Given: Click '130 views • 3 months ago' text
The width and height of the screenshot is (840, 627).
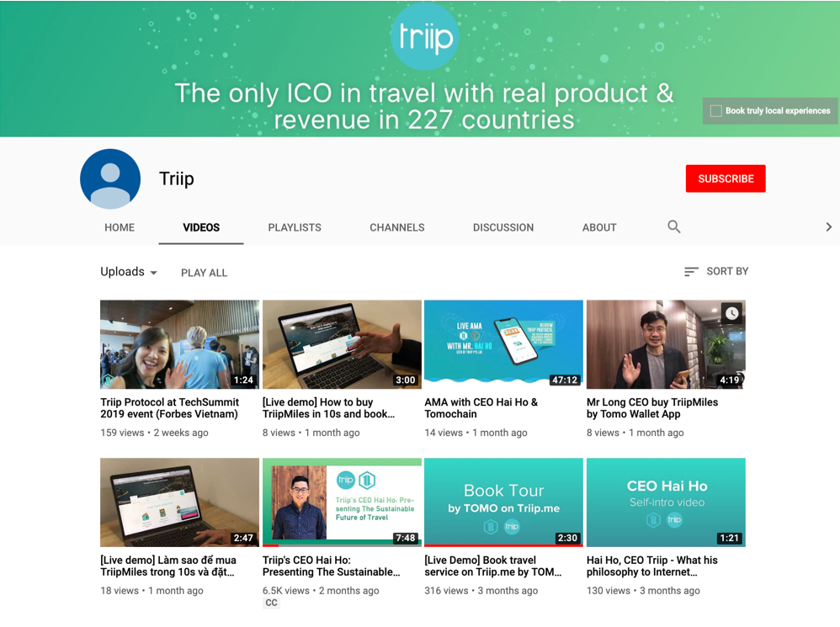Looking at the screenshot, I should [643, 591].
